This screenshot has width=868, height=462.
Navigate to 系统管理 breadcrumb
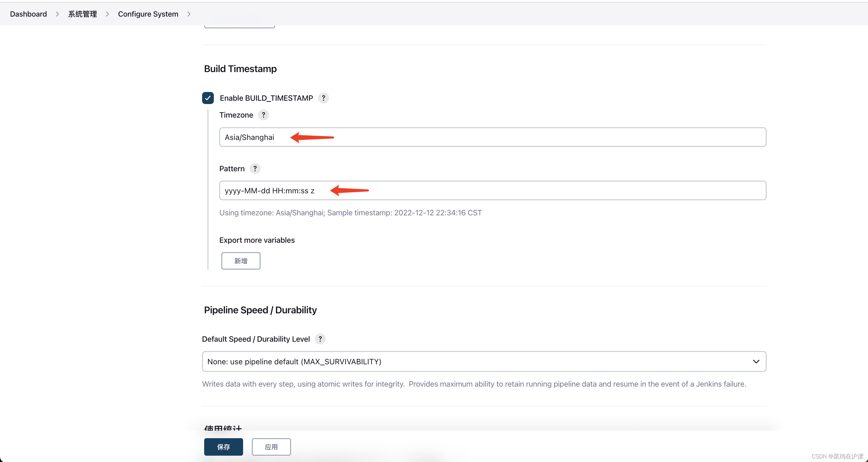[83, 14]
